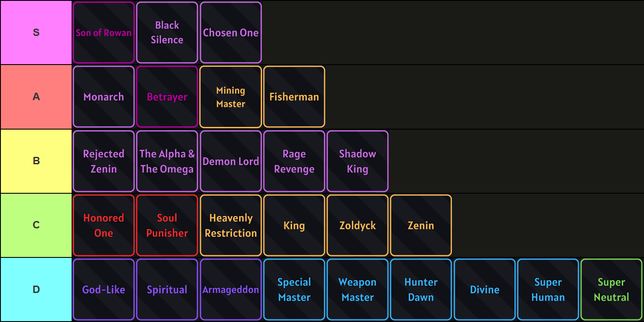Choose the Mining Master tile
Screen dimensions: 644x322
(x=231, y=97)
